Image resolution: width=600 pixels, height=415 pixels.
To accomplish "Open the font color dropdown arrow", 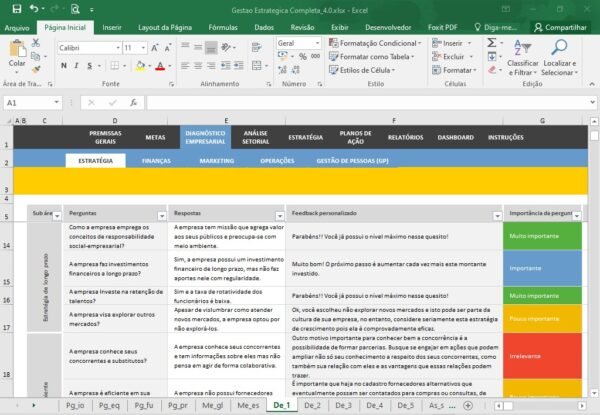I will tap(170, 66).
